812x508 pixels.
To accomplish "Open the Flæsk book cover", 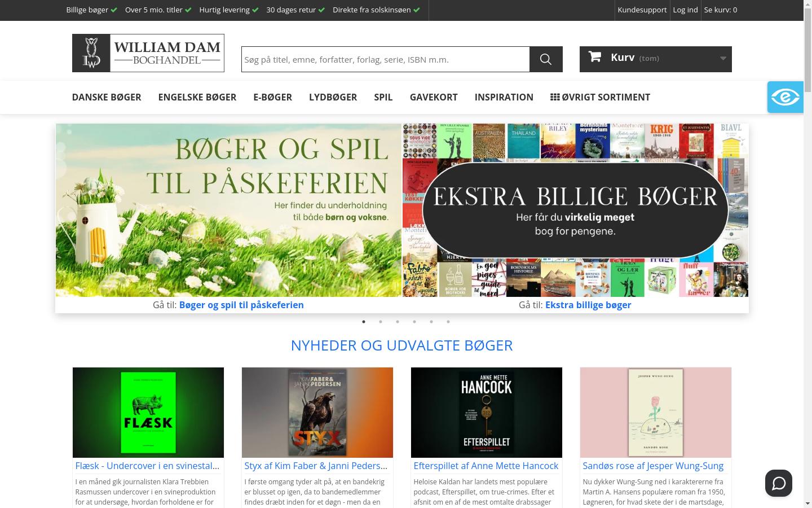I will pyautogui.click(x=148, y=413).
